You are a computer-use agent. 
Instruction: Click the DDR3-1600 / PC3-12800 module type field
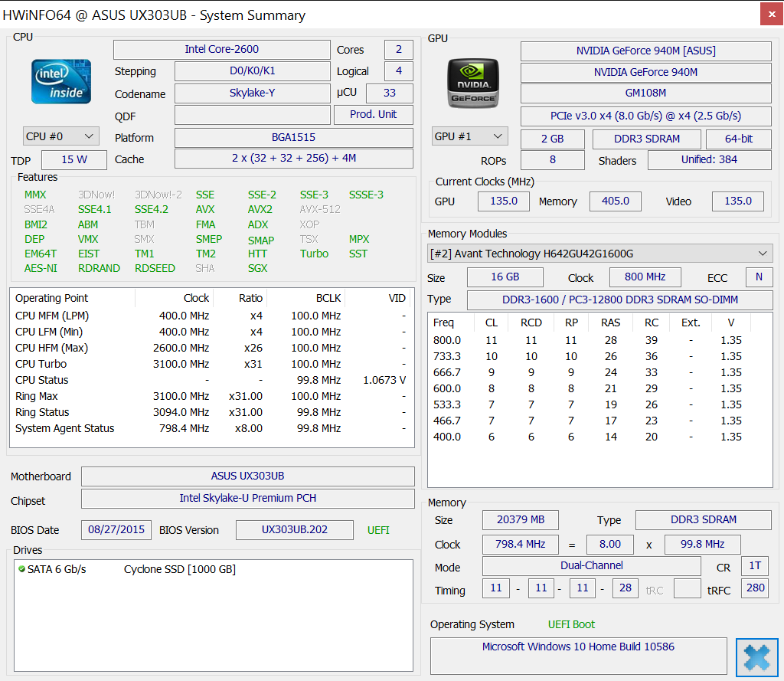click(x=620, y=300)
